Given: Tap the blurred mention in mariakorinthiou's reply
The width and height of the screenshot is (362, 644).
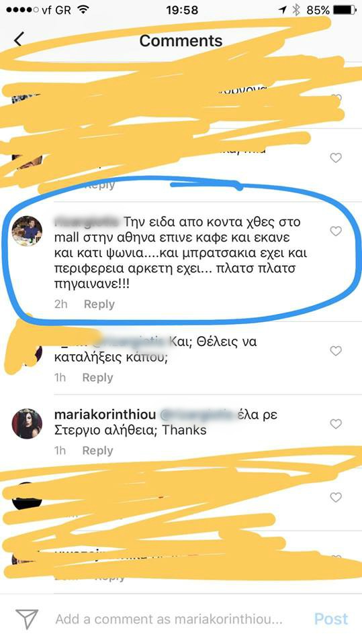Looking at the screenshot, I should click(x=197, y=415).
